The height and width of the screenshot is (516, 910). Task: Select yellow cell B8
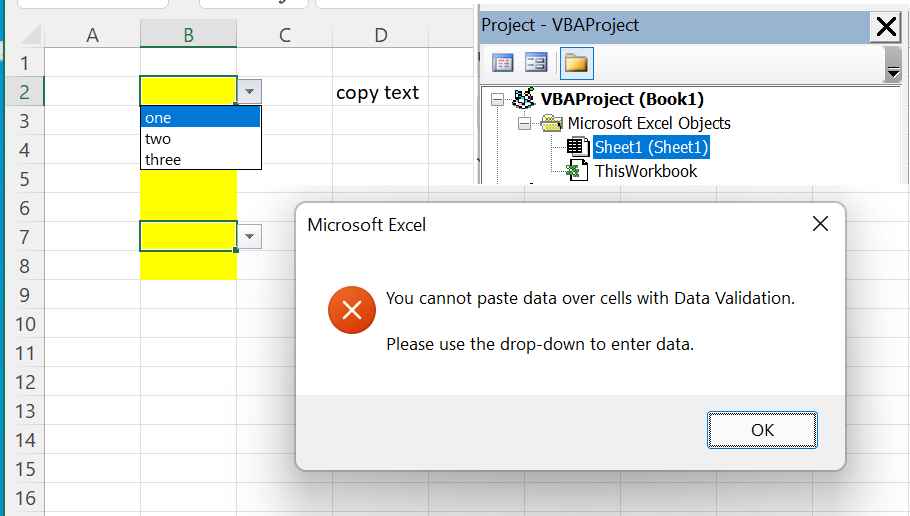click(188, 265)
